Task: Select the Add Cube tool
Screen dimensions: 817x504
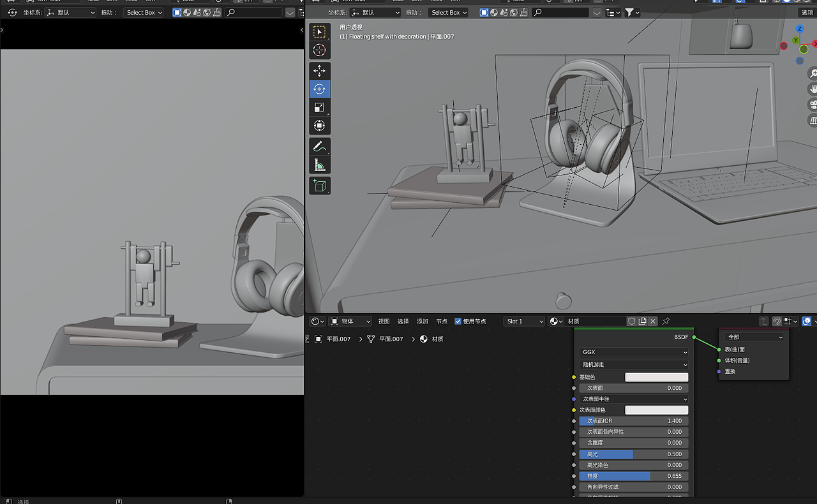Action: (319, 186)
